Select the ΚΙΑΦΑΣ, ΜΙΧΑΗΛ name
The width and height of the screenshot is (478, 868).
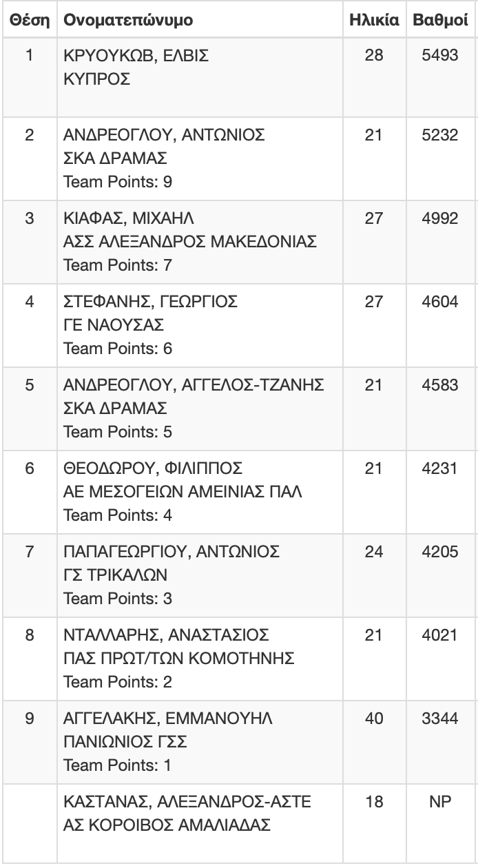tap(129, 219)
